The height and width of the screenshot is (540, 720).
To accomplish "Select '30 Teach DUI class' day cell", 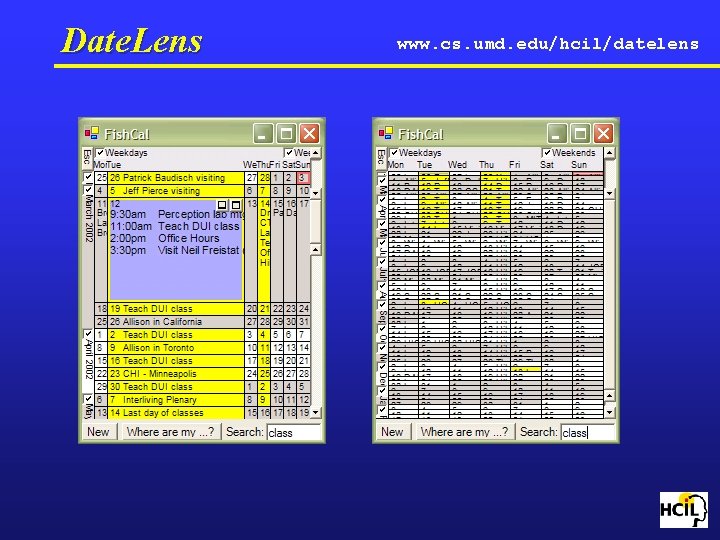I will [x=176, y=387].
